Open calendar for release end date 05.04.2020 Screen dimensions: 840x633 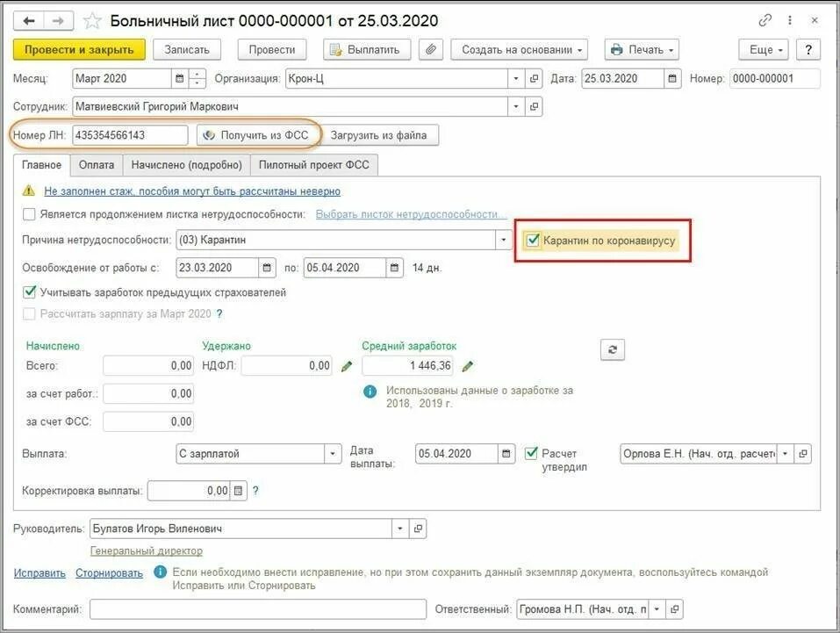point(394,268)
